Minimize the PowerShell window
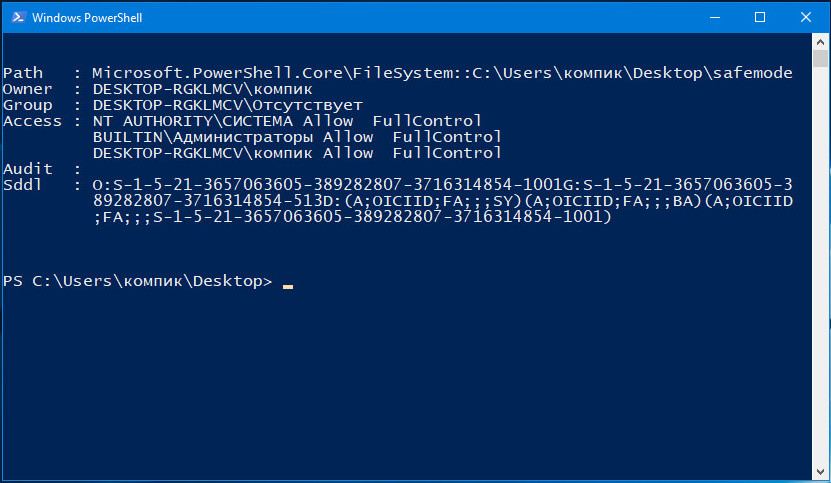The height and width of the screenshot is (483, 831). tap(715, 17)
